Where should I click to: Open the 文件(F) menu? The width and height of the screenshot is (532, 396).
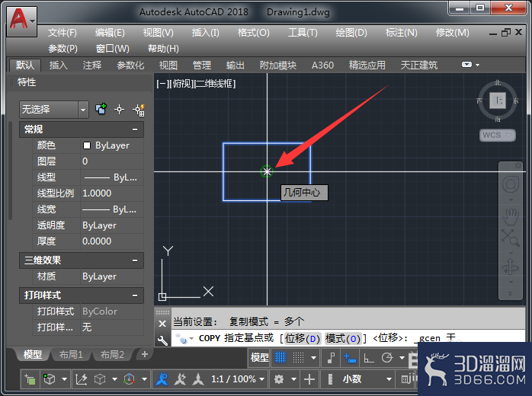pos(62,33)
